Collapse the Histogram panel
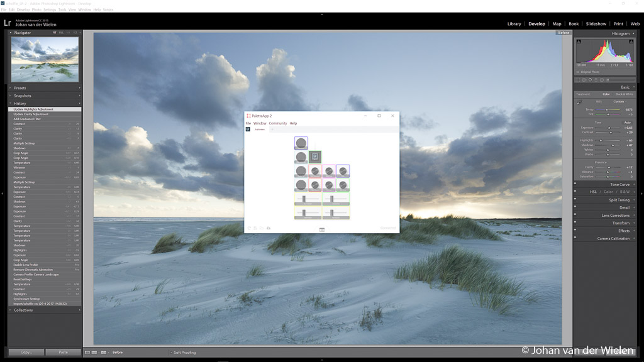Image resolution: width=644 pixels, height=362 pixels. point(634,34)
